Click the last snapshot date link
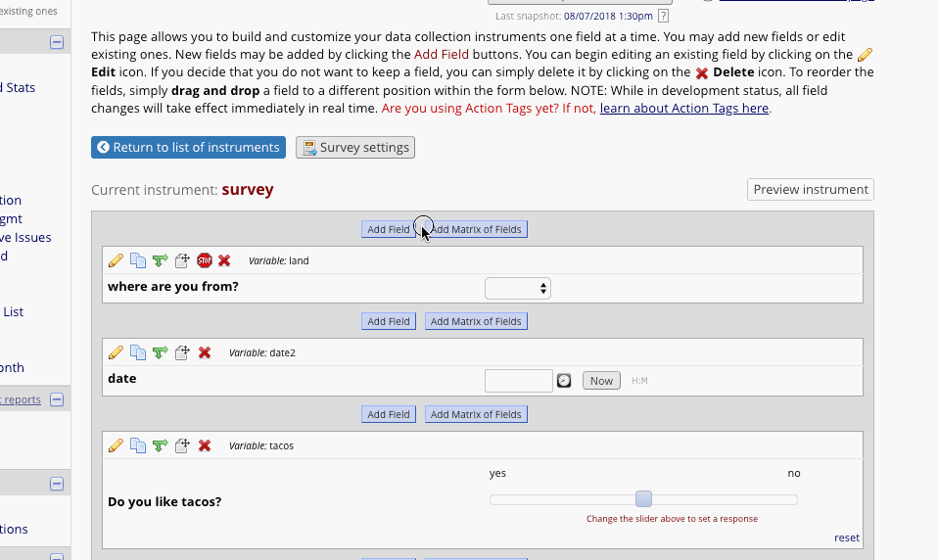The width and height of the screenshot is (938, 560). point(608,16)
